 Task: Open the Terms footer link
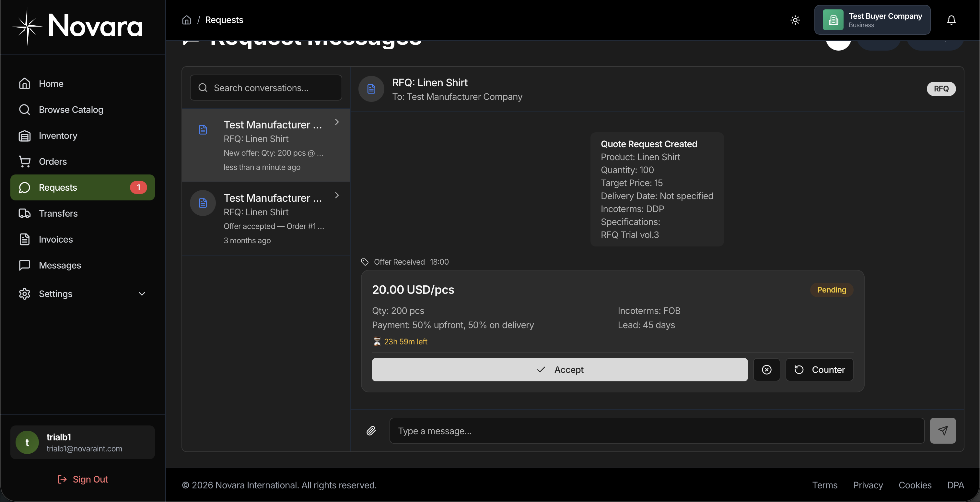point(825,485)
